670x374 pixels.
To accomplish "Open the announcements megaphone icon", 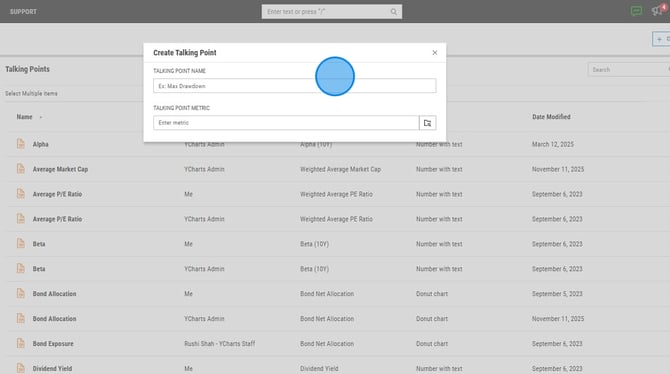I will click(657, 11).
